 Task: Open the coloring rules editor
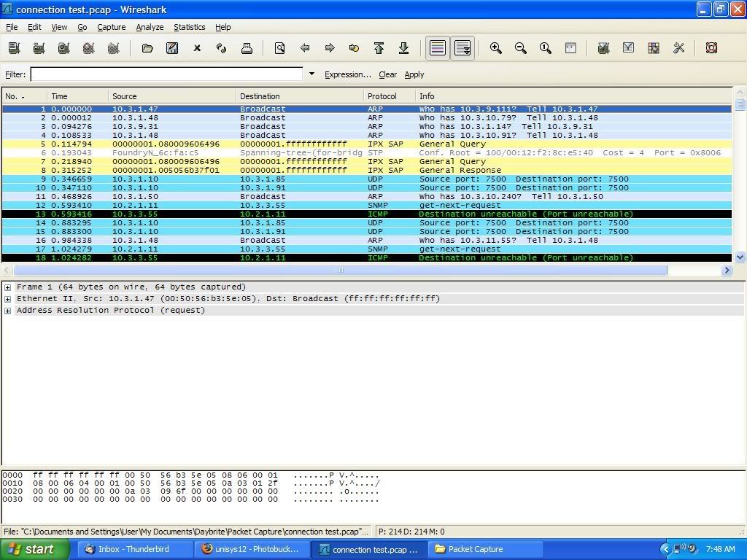pyautogui.click(x=654, y=48)
